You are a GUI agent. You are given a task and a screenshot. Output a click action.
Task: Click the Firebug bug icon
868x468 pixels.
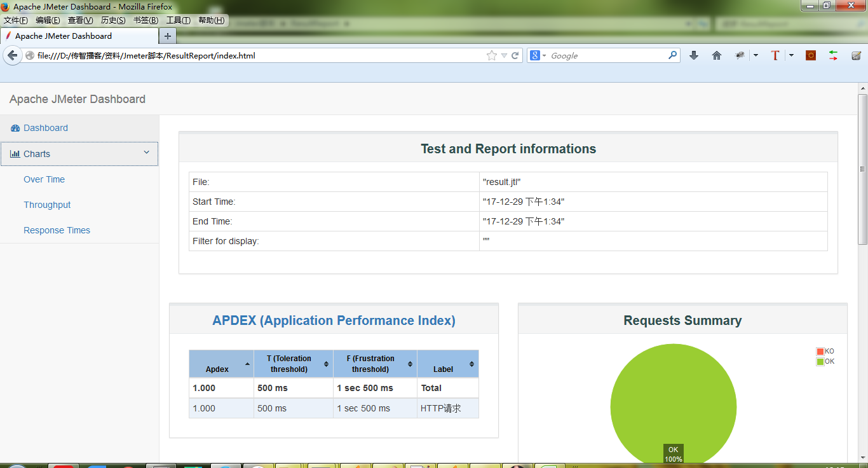point(740,55)
